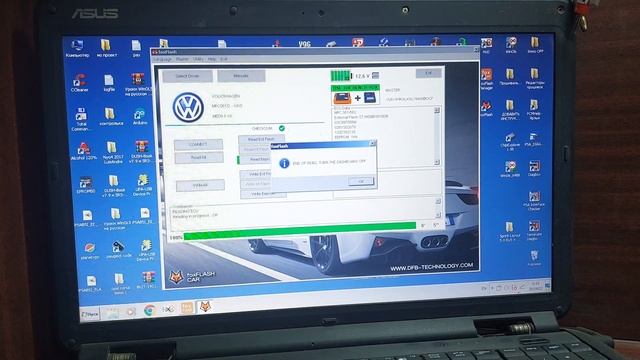Click the FoxFlash fox icon in taskbar

click(205, 307)
